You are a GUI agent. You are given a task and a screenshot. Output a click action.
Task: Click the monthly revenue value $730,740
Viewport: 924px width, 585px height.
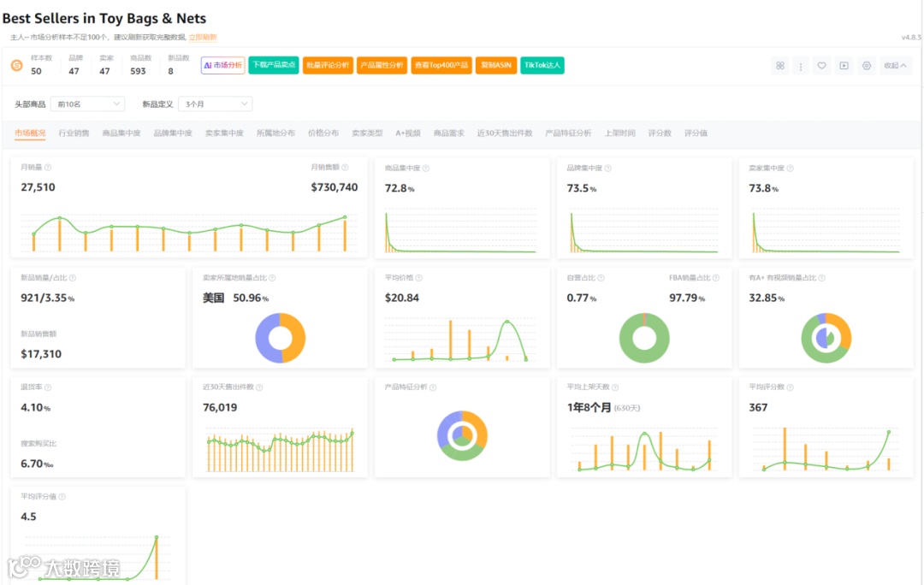click(335, 187)
